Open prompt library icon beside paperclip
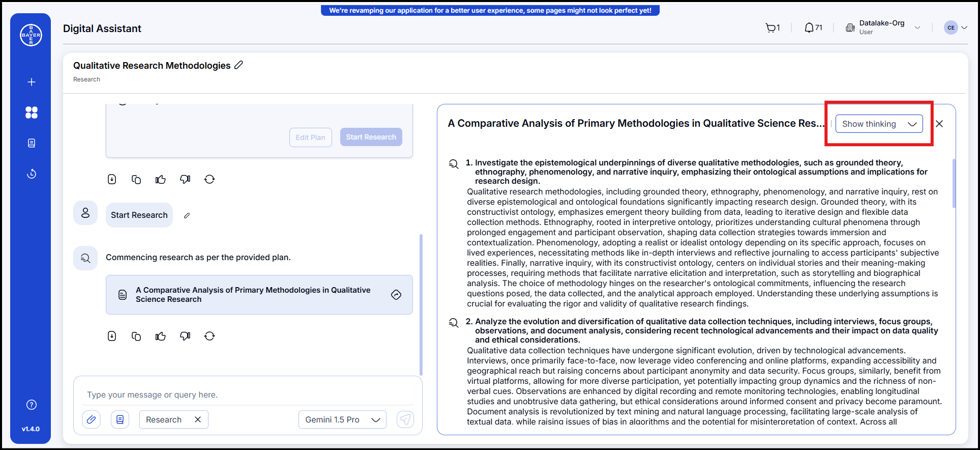980x450 pixels. (x=120, y=419)
